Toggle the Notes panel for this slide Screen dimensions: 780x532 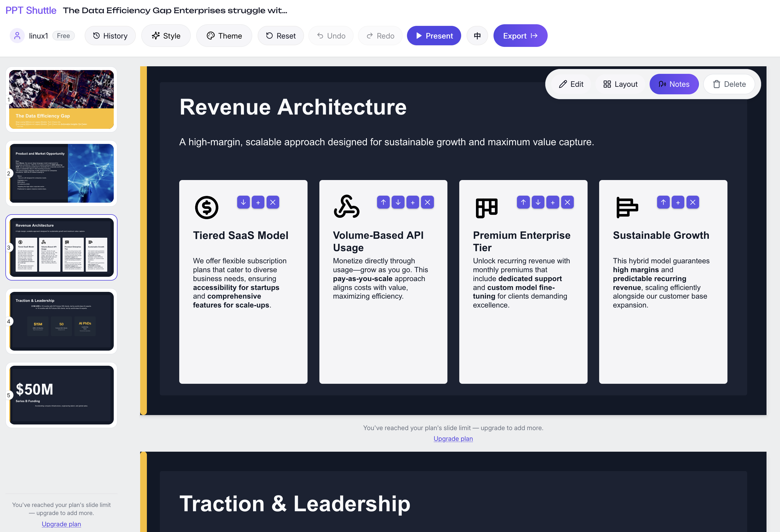point(674,84)
